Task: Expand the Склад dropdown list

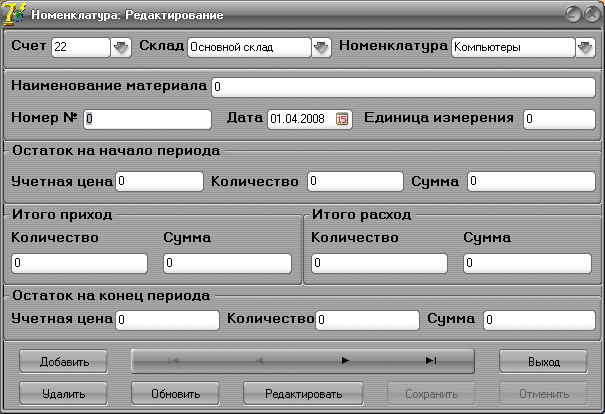Action: (321, 47)
